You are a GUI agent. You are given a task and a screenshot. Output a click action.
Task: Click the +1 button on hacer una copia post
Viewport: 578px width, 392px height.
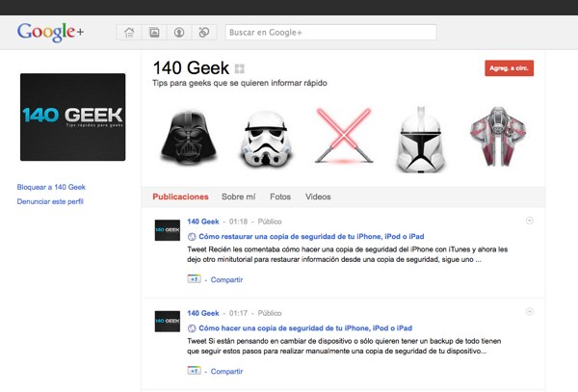click(x=194, y=370)
